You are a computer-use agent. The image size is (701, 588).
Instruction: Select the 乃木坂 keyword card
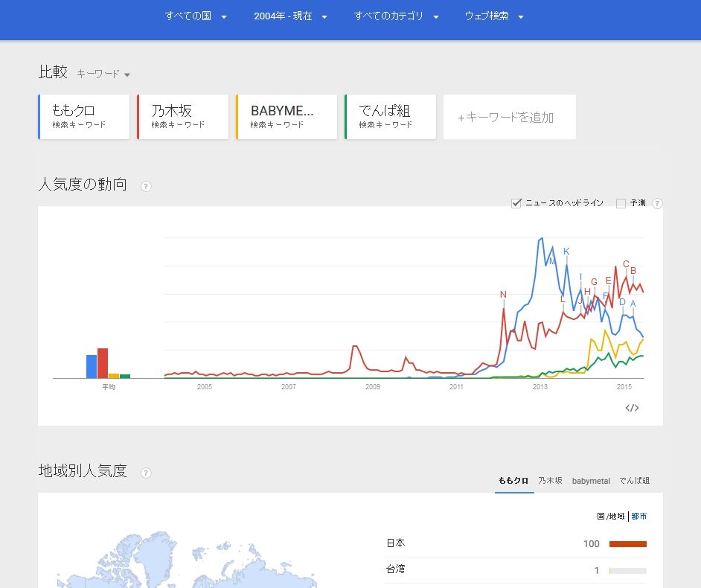(x=183, y=117)
